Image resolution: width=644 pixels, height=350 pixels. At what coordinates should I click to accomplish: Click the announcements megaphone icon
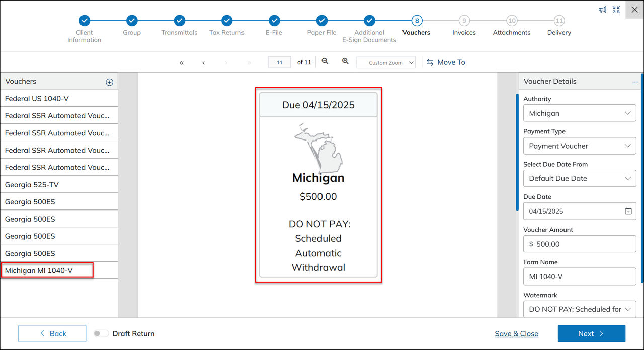602,10
